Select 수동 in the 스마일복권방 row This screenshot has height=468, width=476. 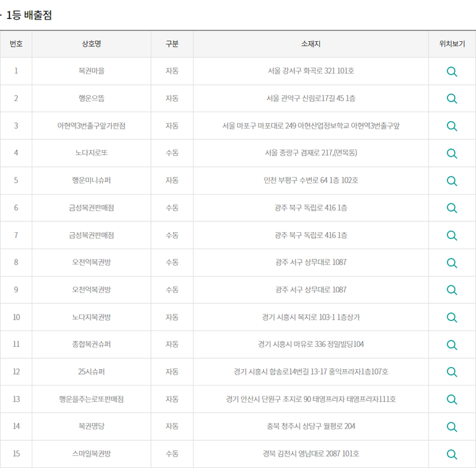coord(172,454)
